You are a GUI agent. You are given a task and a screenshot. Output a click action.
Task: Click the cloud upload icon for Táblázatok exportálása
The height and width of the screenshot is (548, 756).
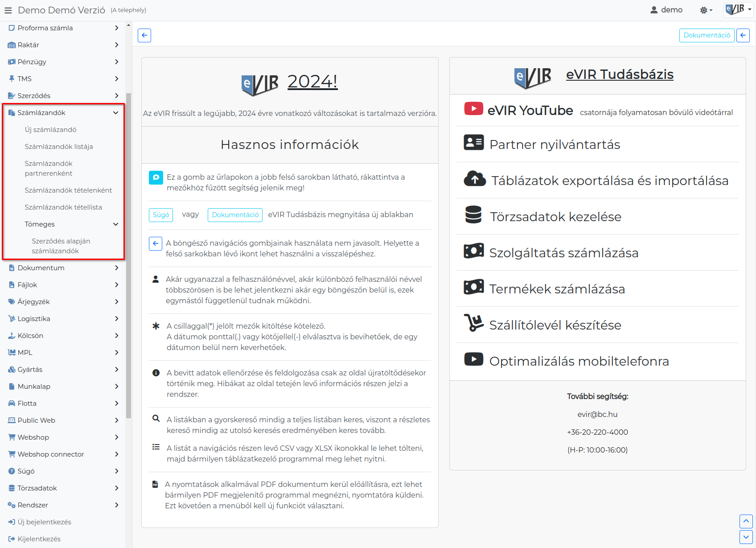[475, 179]
